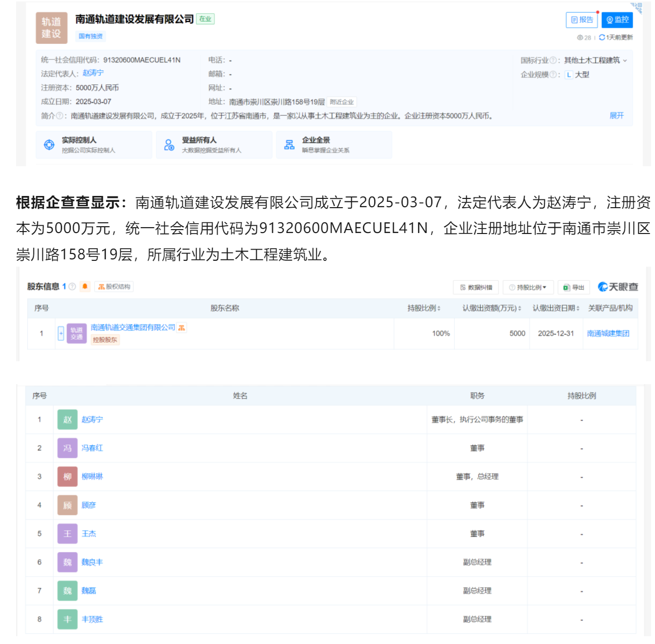Click the 丰 avatar icon
This screenshot has width=655, height=644.
tap(67, 619)
